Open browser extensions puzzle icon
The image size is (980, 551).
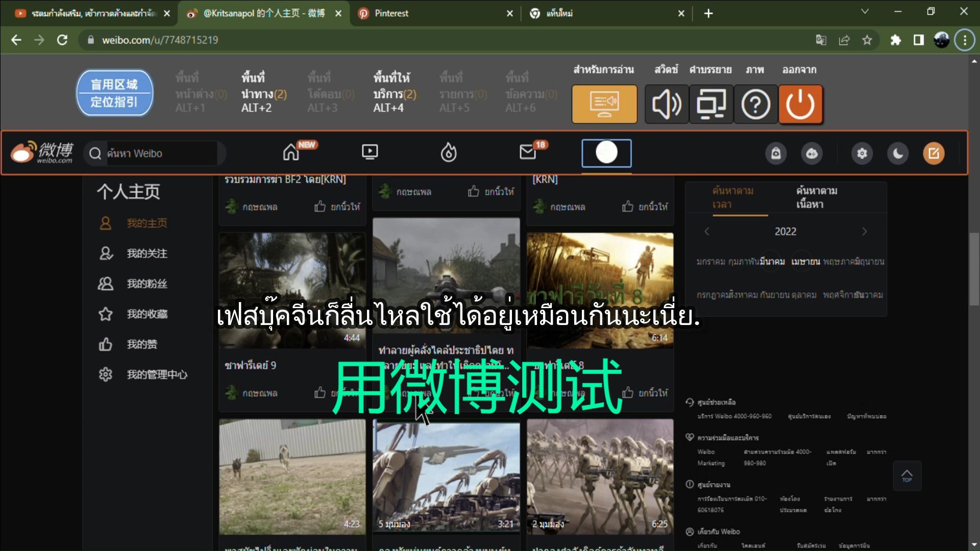tap(895, 40)
